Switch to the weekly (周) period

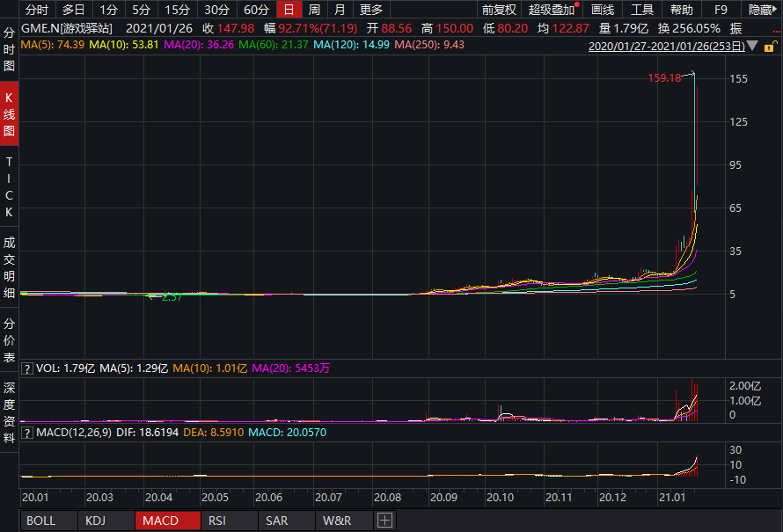[314, 11]
